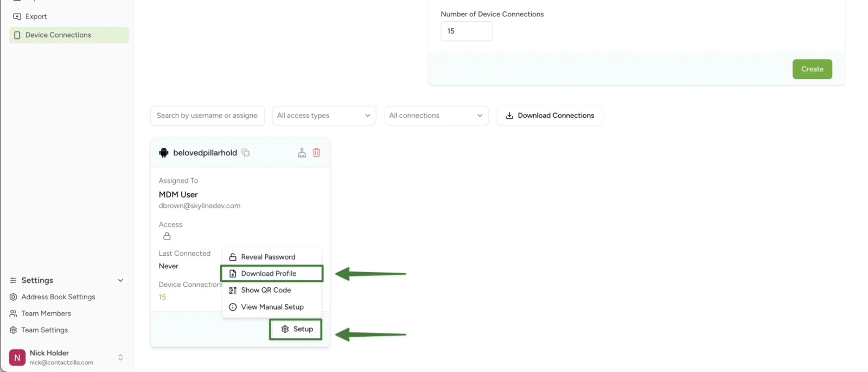Select the wipe device broom icon
Screen dimensions: 868x372
[x=302, y=153]
